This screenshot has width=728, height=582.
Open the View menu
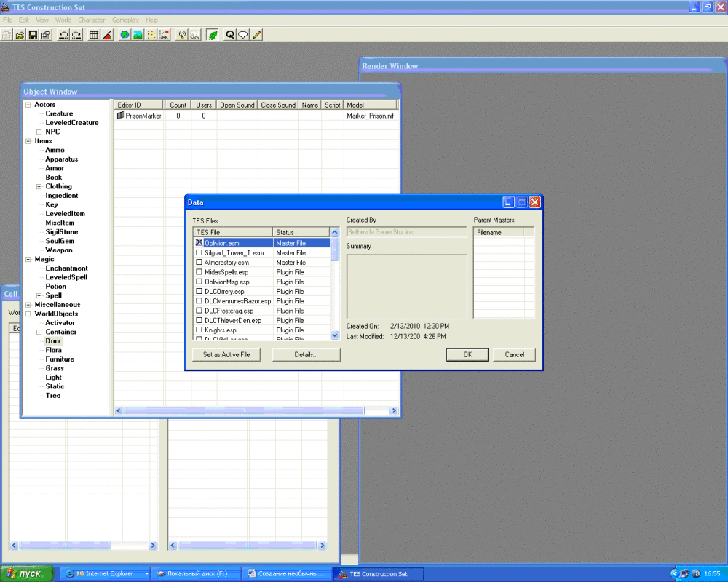(42, 20)
